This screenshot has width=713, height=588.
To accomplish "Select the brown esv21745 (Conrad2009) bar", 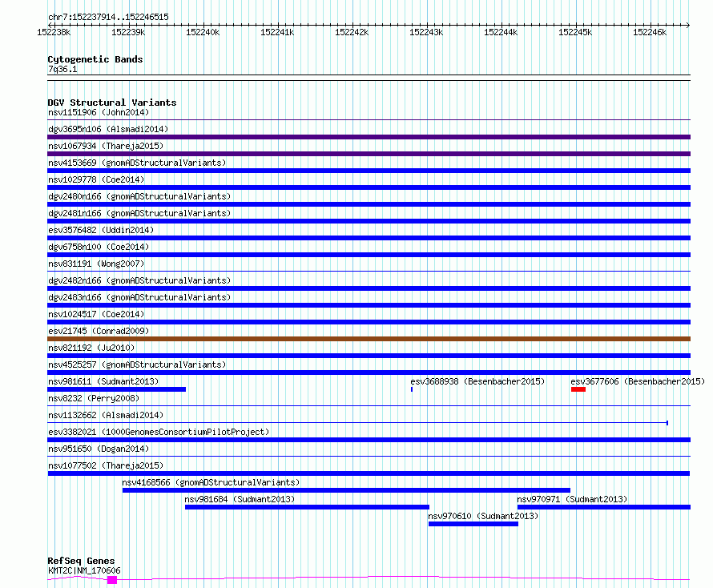I will click(x=369, y=339).
